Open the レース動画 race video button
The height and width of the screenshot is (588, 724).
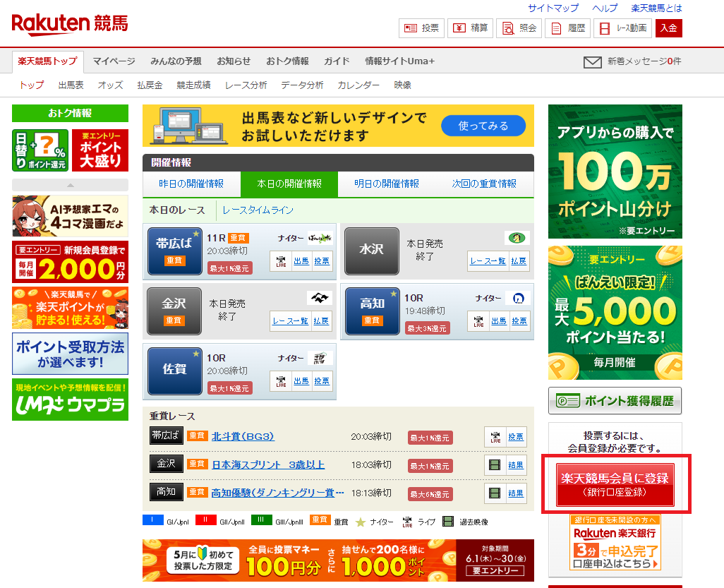pos(623,28)
